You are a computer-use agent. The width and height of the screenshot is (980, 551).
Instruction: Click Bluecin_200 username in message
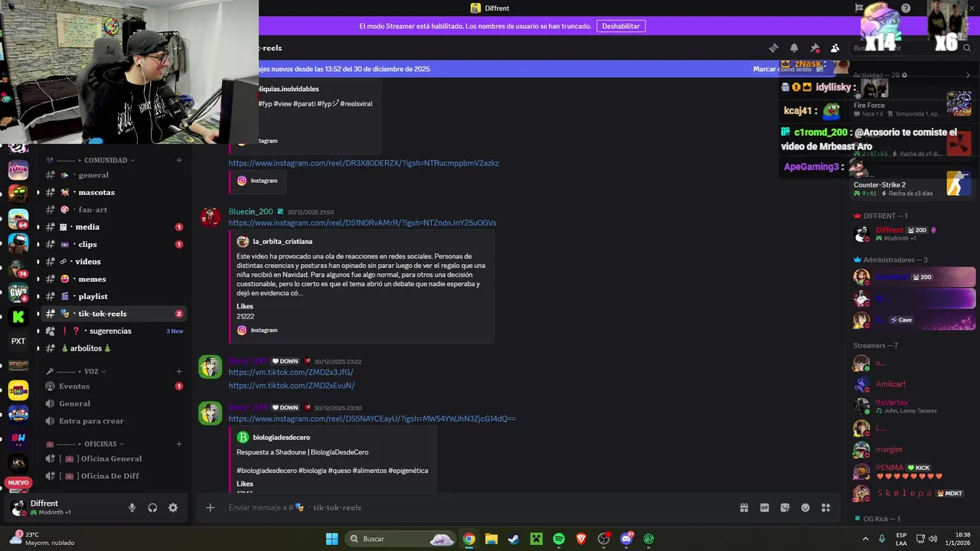point(250,212)
